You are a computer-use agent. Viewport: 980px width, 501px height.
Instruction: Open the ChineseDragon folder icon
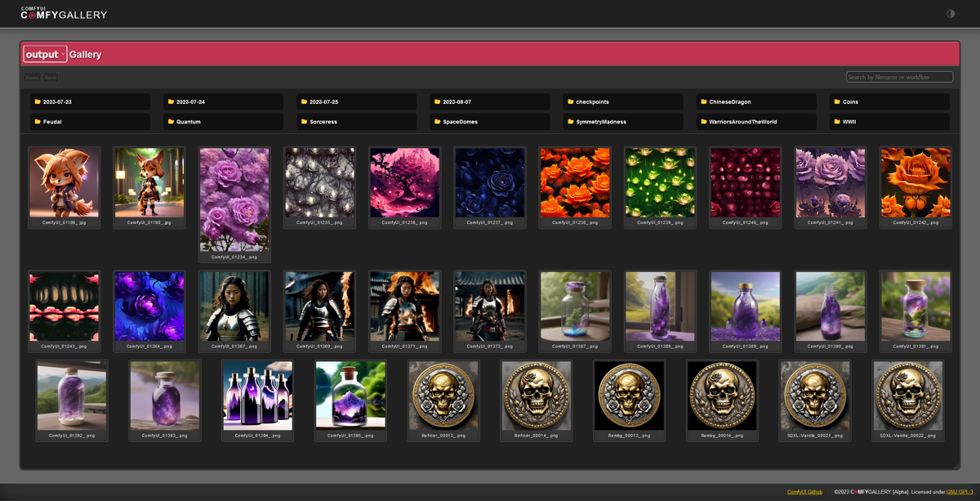pyautogui.click(x=703, y=101)
